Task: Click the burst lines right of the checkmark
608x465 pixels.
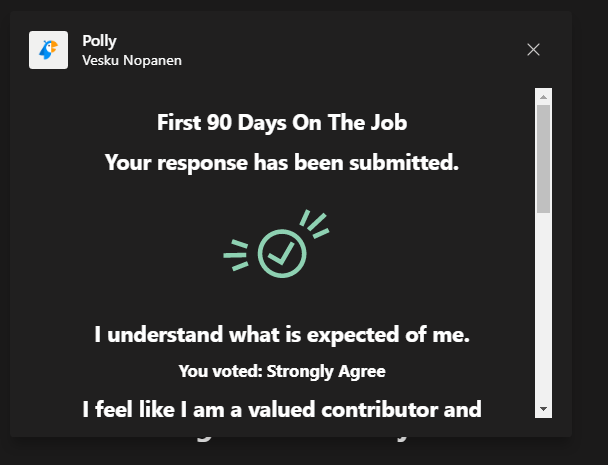Action: [315, 226]
